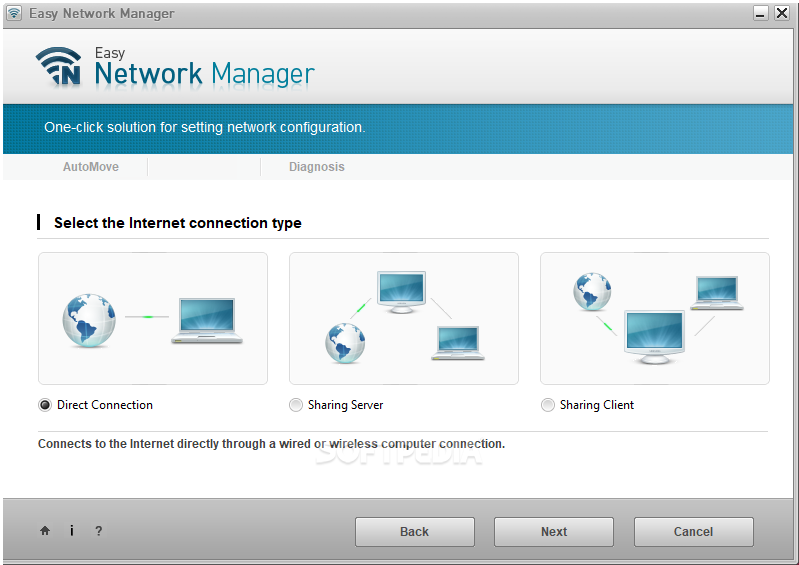Cancel the connection setup

point(694,532)
